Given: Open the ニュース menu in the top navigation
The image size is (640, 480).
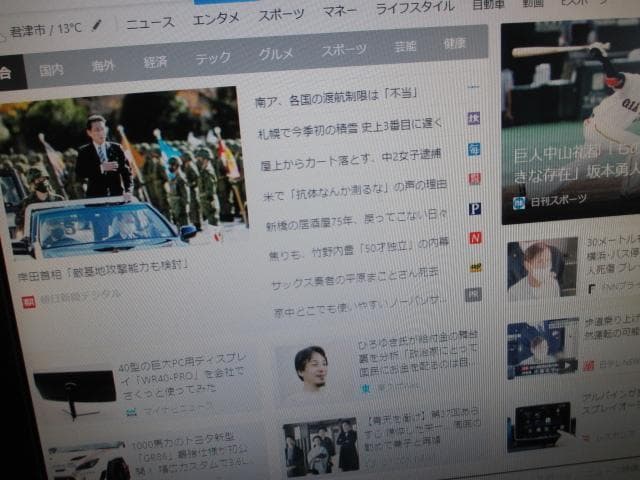Looking at the screenshot, I should point(150,22).
